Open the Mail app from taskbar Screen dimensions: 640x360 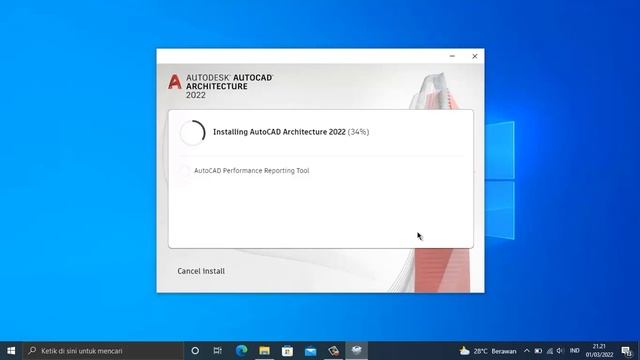[310, 351]
